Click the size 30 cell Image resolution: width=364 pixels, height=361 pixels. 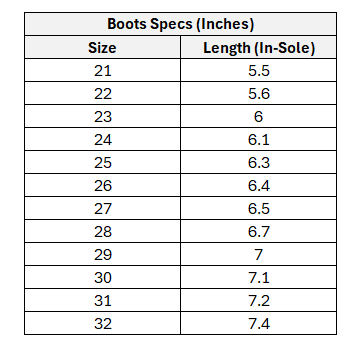(102, 277)
